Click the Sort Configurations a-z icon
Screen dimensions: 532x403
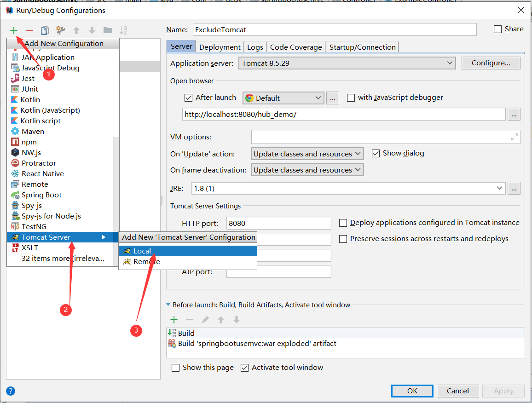[123, 30]
